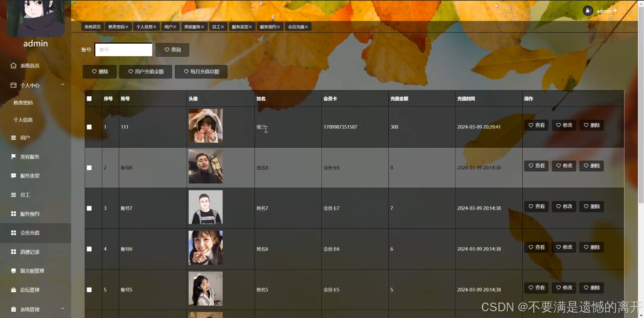
Task: Click the avatar thumbnail in 姓名7 row
Action: [206, 207]
